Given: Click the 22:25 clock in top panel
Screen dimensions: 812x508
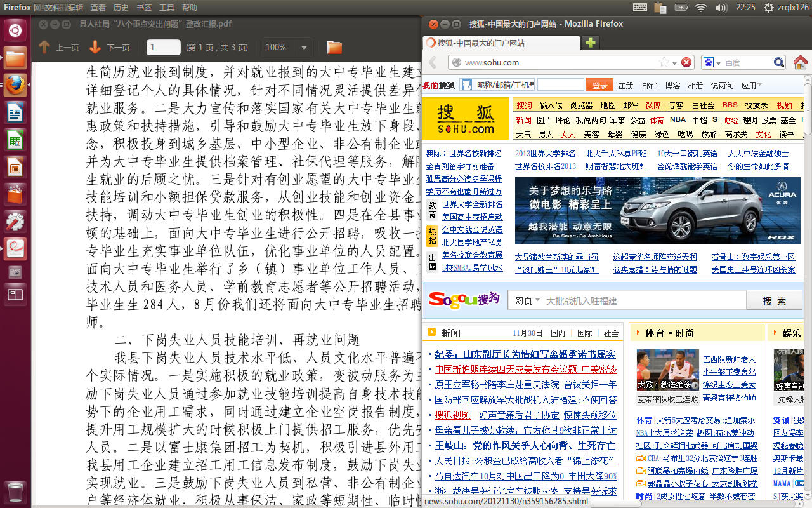Looking at the screenshot, I should tap(745, 8).
